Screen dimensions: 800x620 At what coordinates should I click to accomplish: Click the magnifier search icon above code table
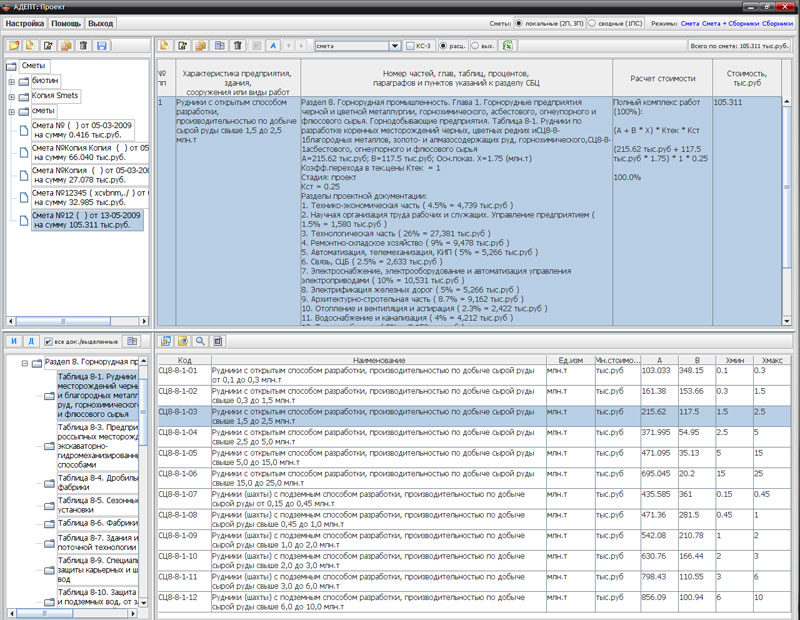[201, 341]
